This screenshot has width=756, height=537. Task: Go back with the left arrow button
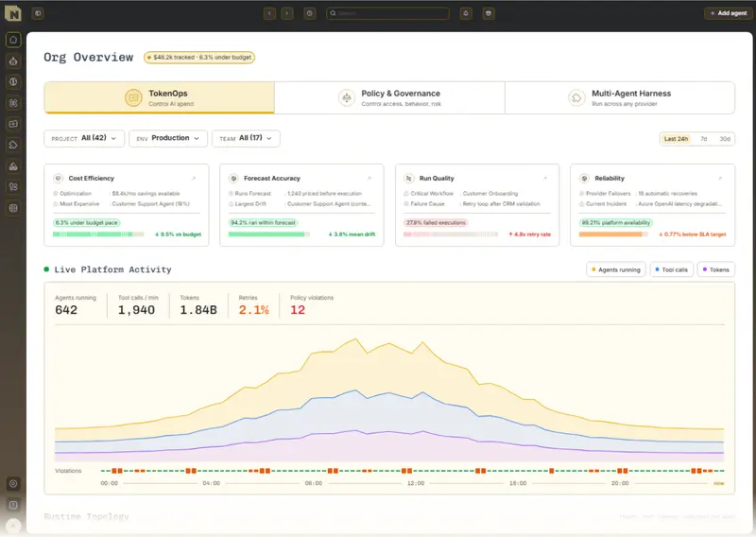click(269, 13)
